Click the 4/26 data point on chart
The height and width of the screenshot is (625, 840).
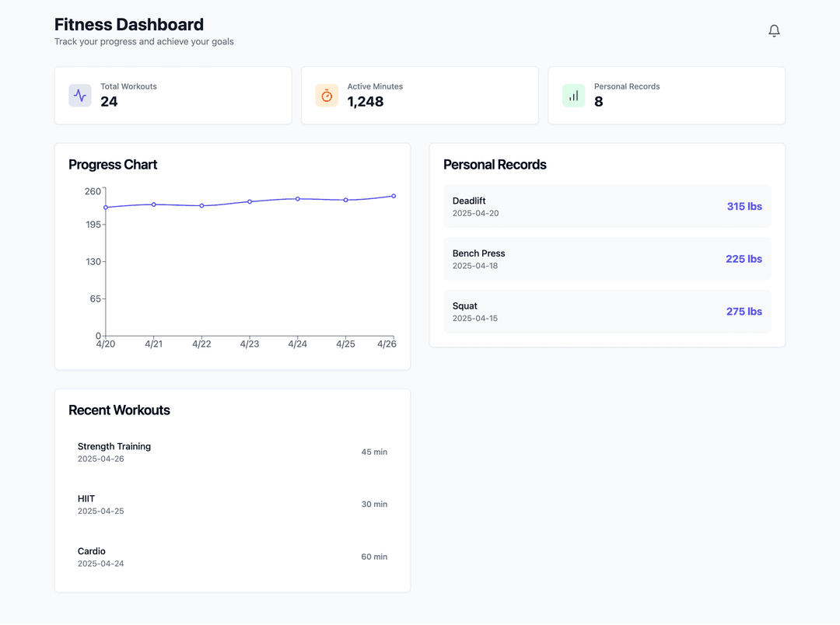[x=394, y=196]
